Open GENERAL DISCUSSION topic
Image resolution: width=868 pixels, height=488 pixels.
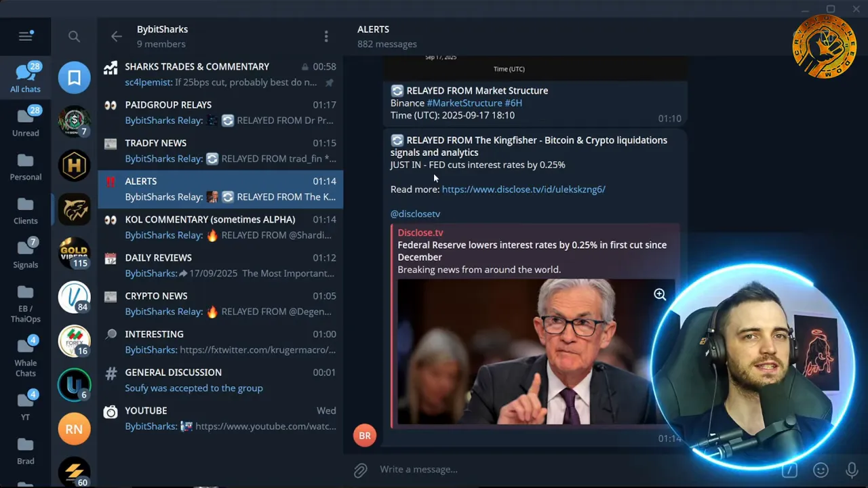point(220,380)
